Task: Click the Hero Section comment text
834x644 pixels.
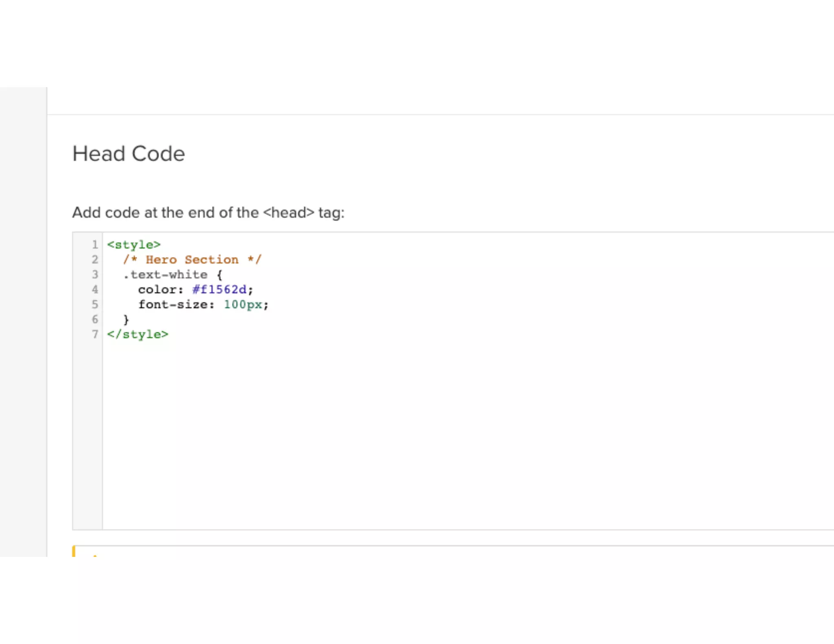Action: tap(192, 260)
